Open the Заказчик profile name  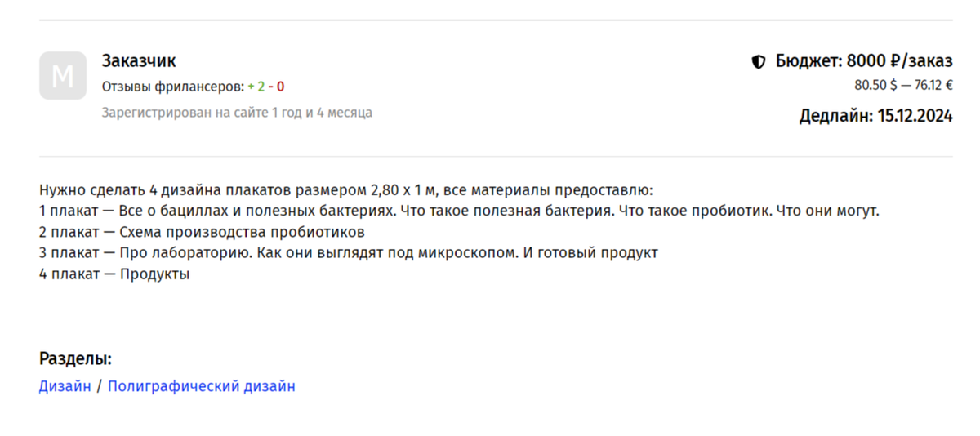click(139, 60)
